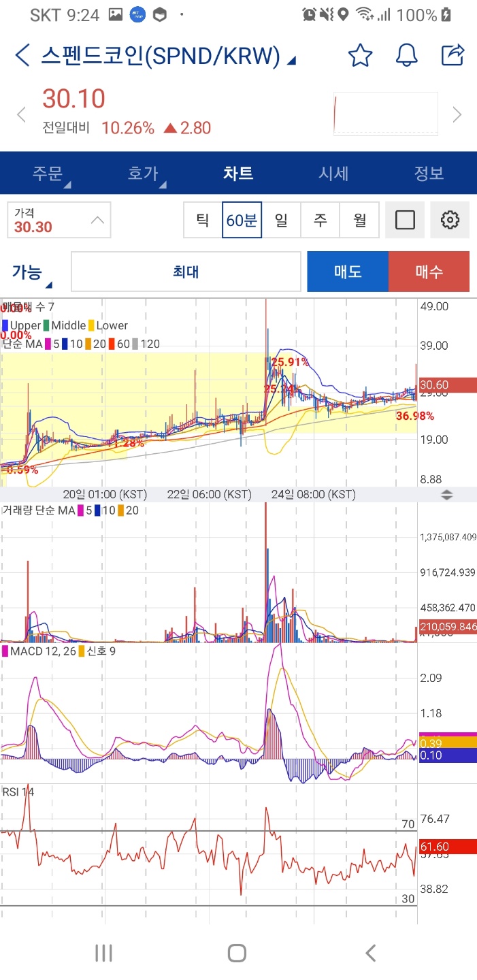Go to previous coin with left chevron
The width and height of the screenshot is (477, 980).
pyautogui.click(x=21, y=114)
